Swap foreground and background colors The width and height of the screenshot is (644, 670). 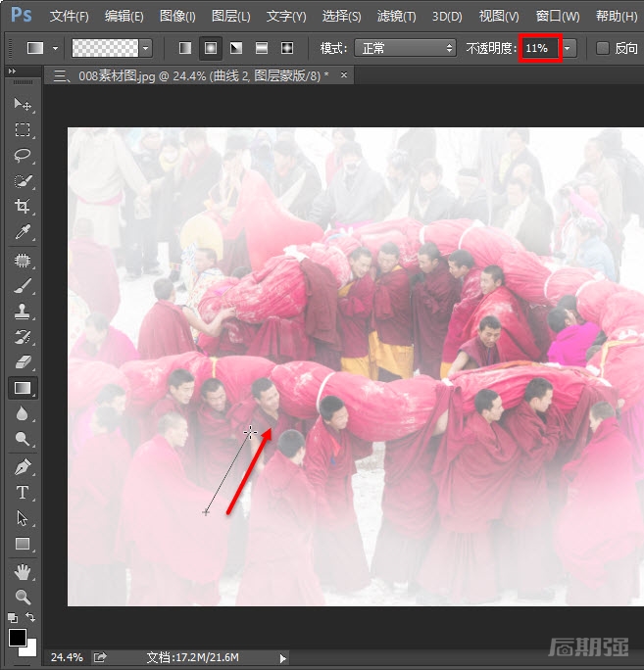point(30,617)
